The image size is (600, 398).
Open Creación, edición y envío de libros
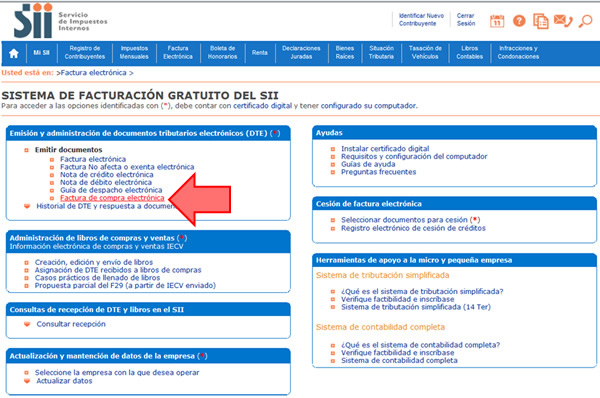click(94, 262)
